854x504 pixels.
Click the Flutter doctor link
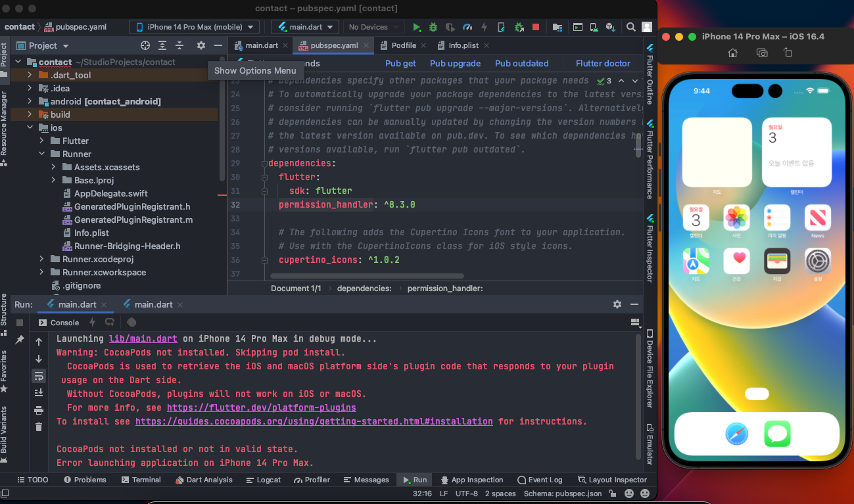point(603,64)
